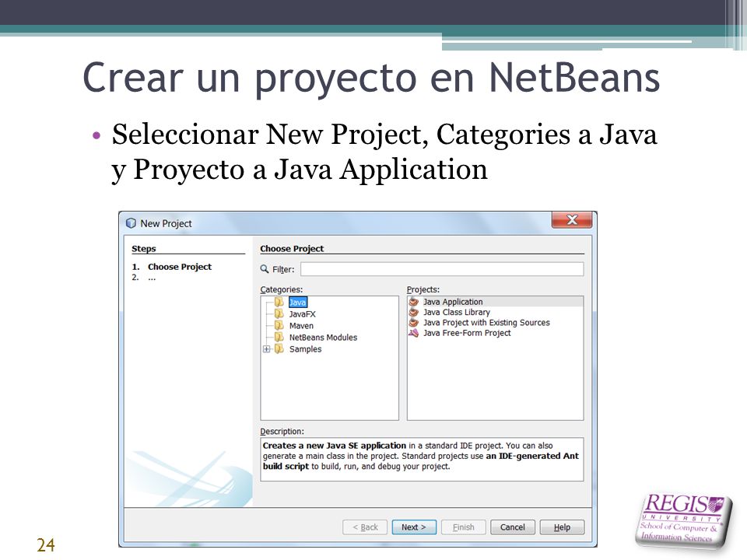Image resolution: width=747 pixels, height=560 pixels.
Task: Click the Java Application coffee cup icon
Action: tap(414, 302)
